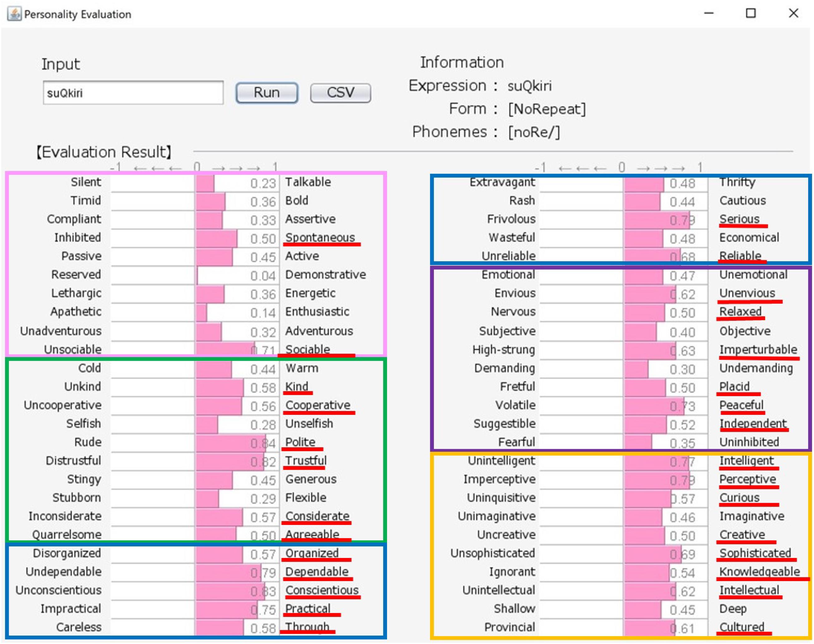Click the Run button
Viewport: 814px width, 644px height.
[x=267, y=93]
